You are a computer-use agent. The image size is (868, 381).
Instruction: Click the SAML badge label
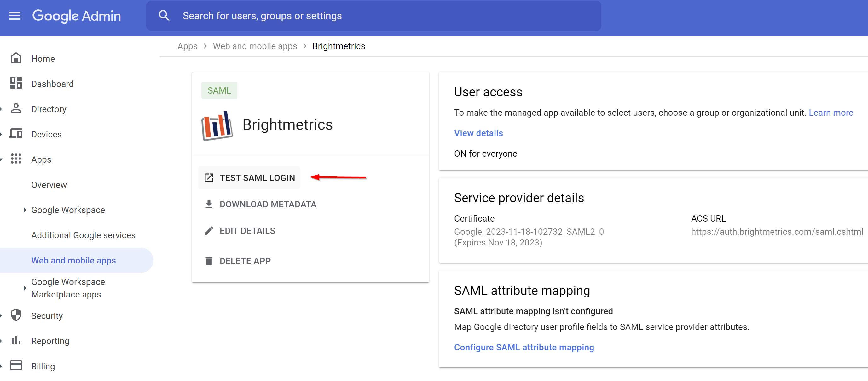pos(219,91)
